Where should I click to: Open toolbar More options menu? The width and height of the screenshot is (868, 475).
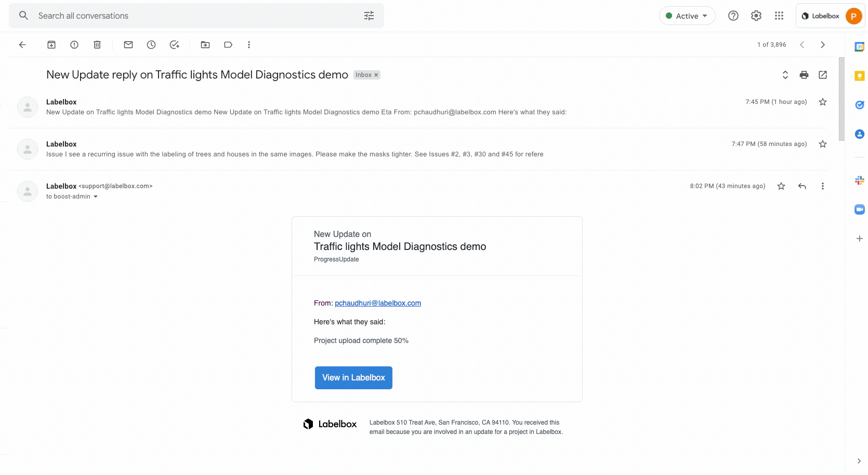click(249, 45)
